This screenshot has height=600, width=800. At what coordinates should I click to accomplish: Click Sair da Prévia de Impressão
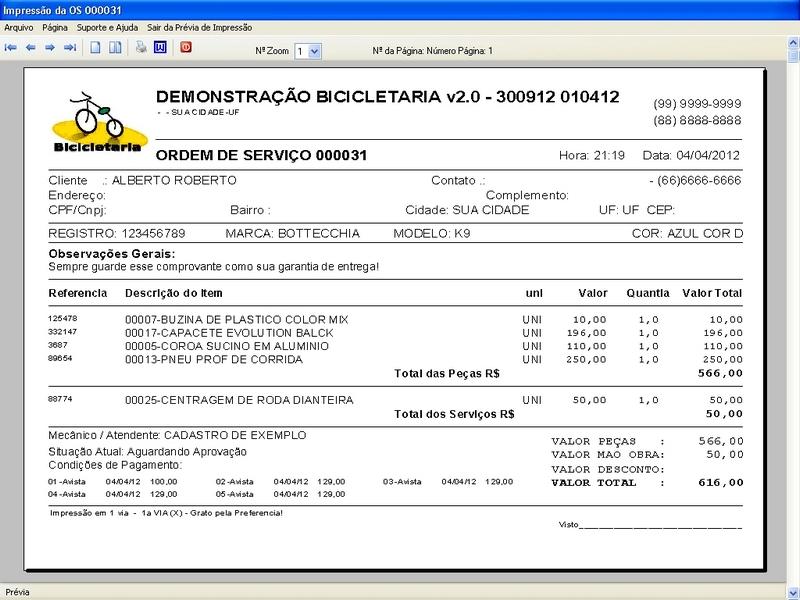pyautogui.click(x=199, y=28)
